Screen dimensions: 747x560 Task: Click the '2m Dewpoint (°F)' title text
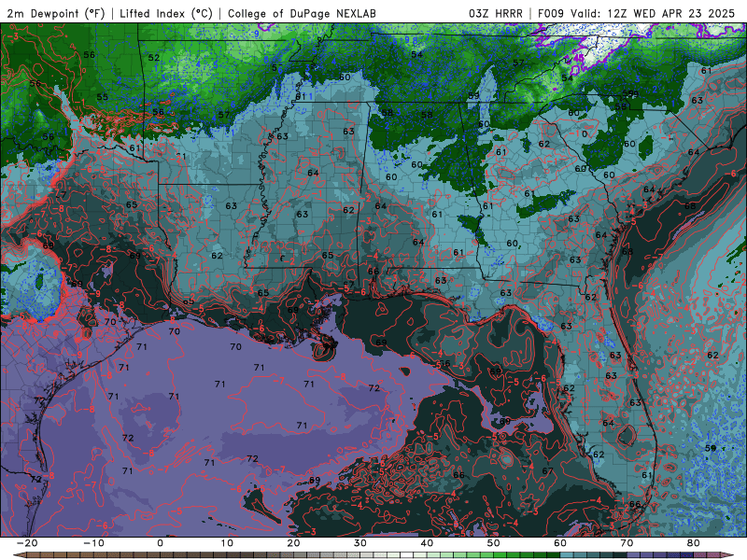pyautogui.click(x=56, y=13)
